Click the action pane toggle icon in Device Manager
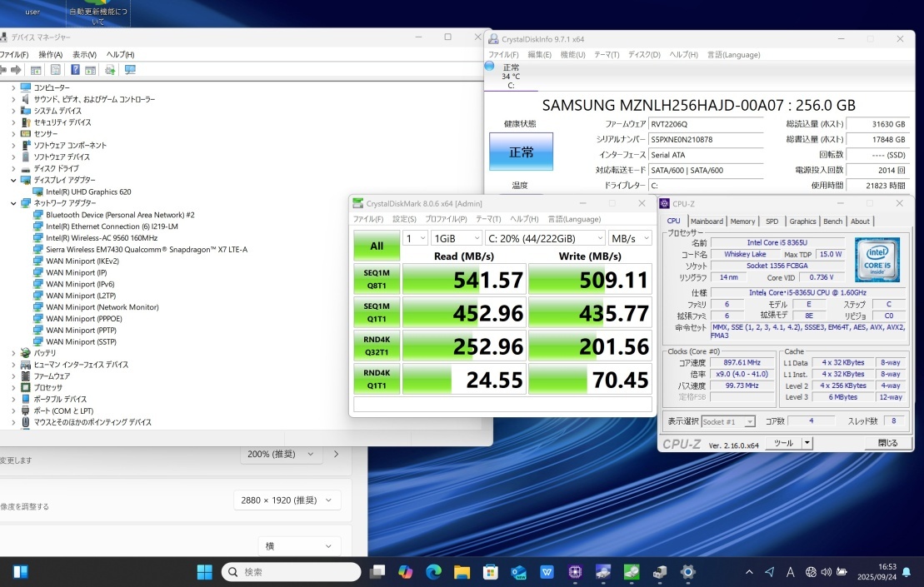Screen dimensions: 924x587 pyautogui.click(x=90, y=70)
